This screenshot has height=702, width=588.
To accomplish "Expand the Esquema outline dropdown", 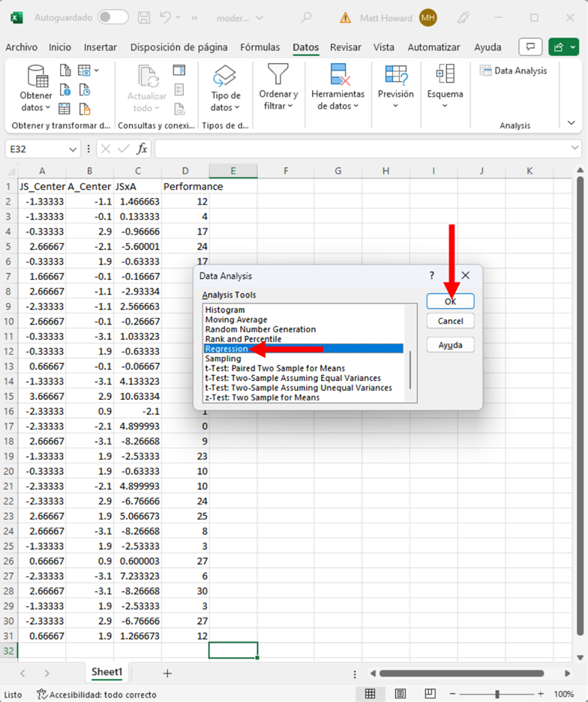I will coord(445,88).
